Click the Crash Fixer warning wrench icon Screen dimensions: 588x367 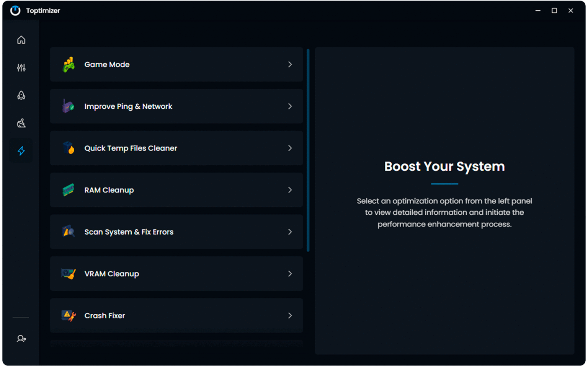click(69, 316)
